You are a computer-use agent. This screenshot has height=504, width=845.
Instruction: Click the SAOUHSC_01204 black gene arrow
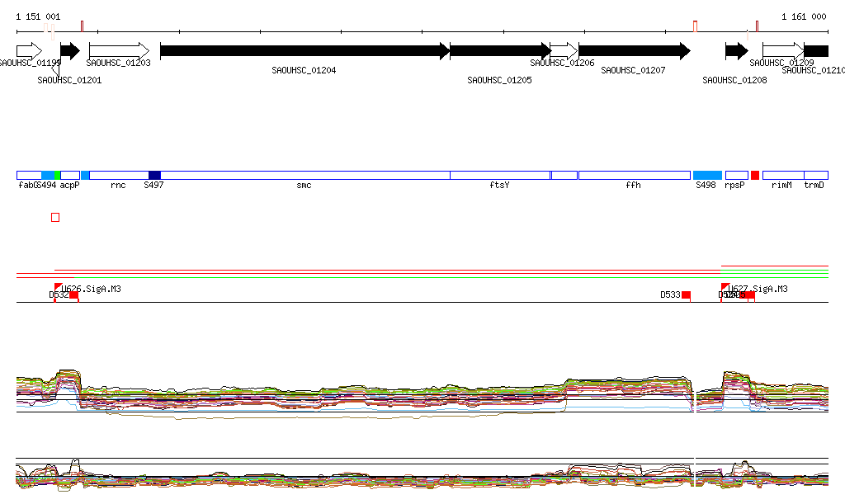pos(304,51)
